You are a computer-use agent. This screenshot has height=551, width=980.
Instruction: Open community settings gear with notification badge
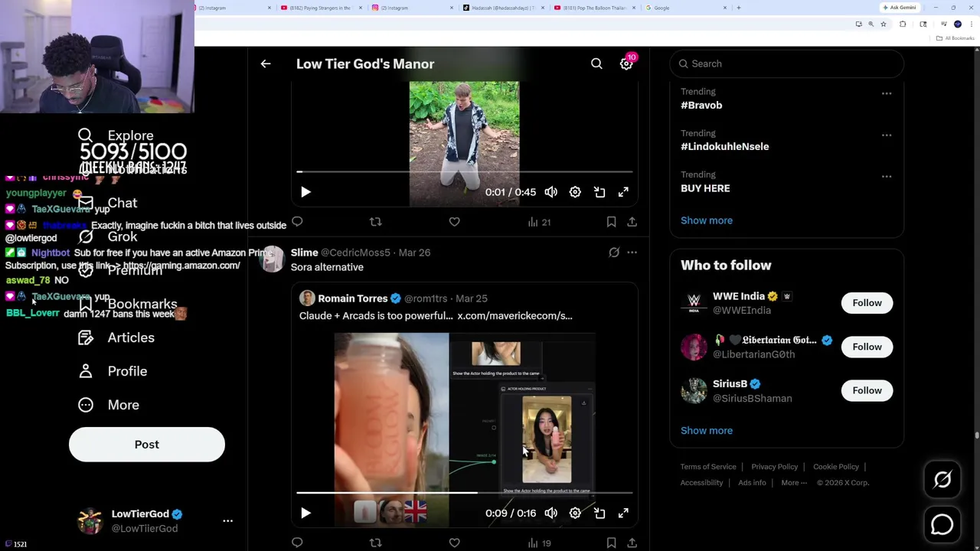pyautogui.click(x=626, y=64)
